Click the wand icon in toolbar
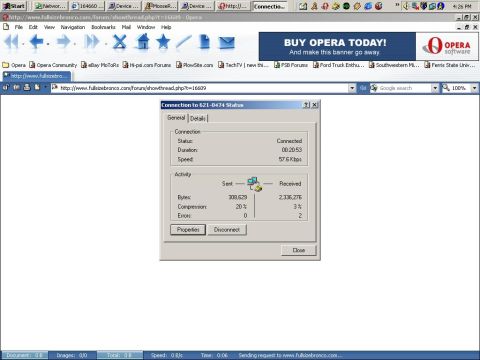The width and height of the screenshot is (480, 360). (183, 42)
